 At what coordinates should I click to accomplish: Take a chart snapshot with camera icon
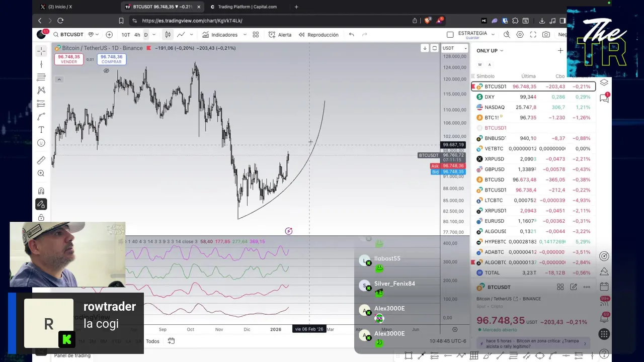546,35
